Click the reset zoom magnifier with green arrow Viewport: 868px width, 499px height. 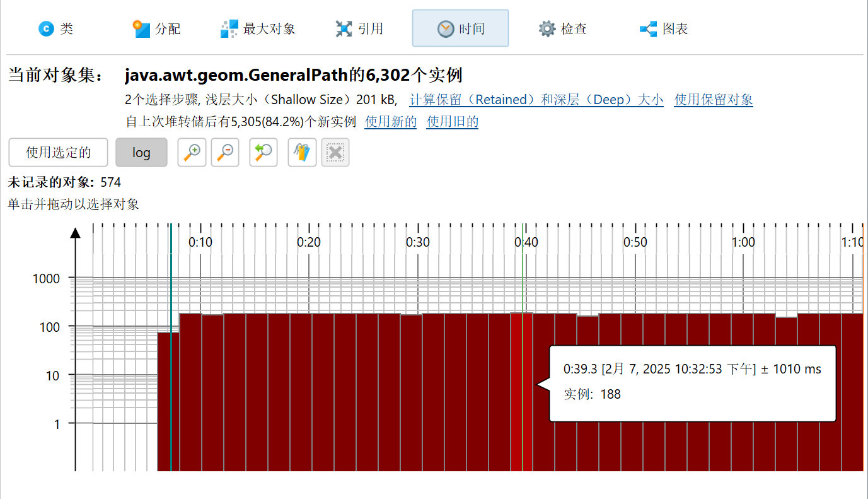pyautogui.click(x=263, y=153)
